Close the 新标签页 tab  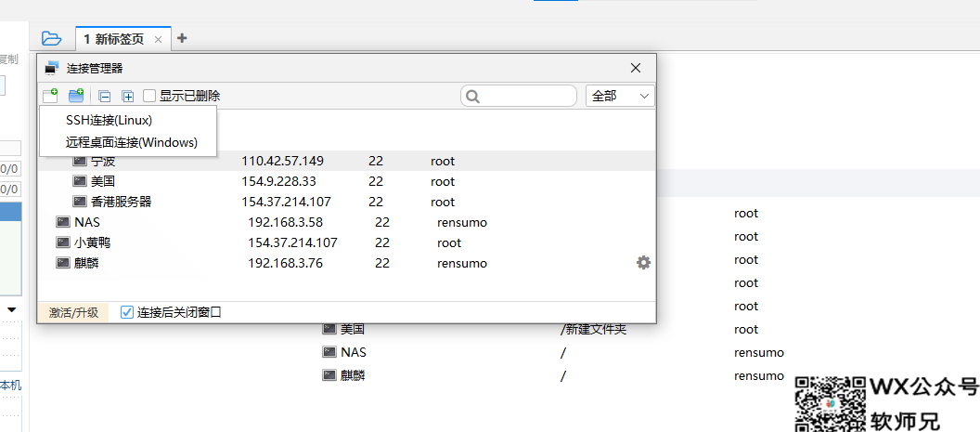158,39
